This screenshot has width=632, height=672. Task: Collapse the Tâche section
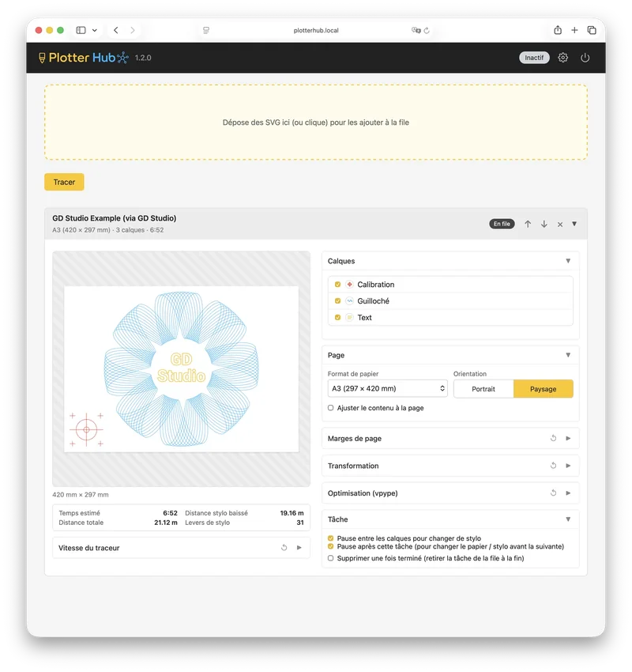click(568, 519)
